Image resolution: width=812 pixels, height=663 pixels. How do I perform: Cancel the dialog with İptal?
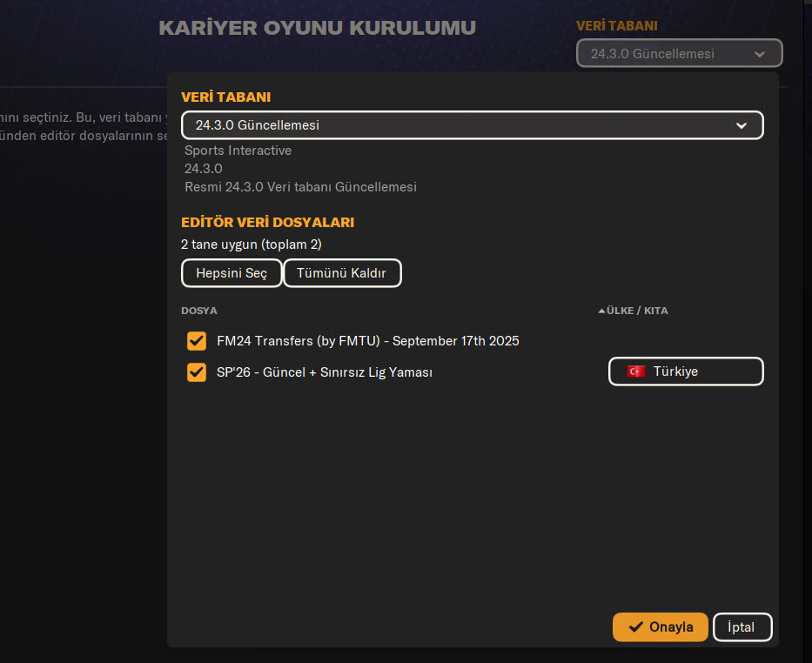click(x=742, y=627)
